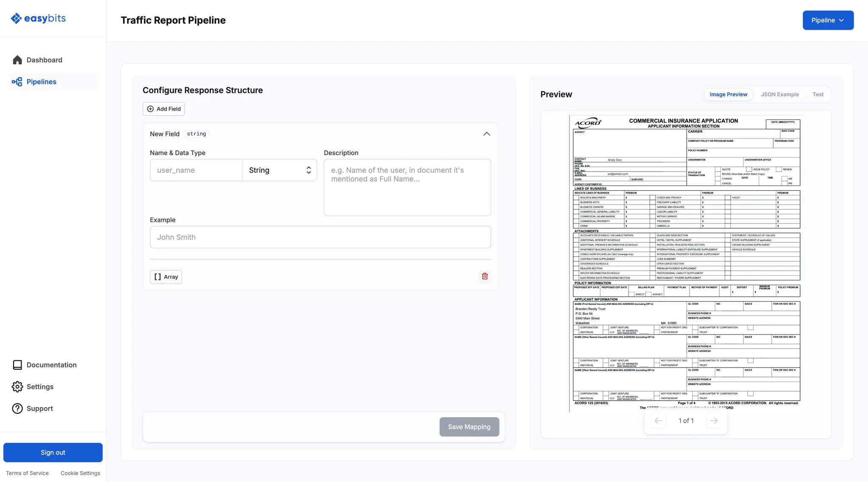Click the Configure Response Structure heading
The height and width of the screenshot is (482, 868).
(203, 90)
